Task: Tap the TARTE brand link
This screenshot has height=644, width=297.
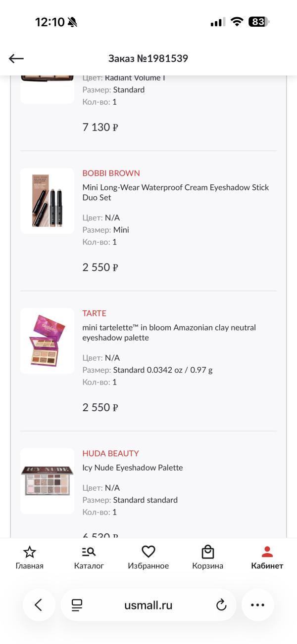Action: 94,313
